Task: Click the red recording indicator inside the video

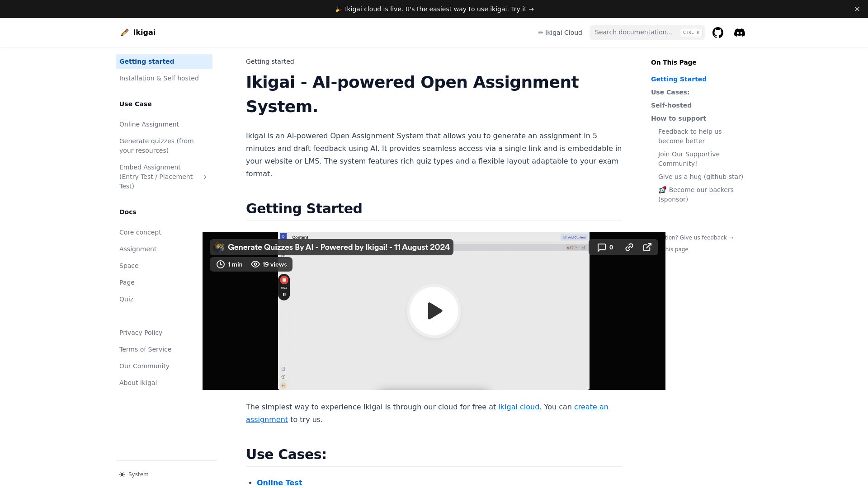Action: pyautogui.click(x=284, y=280)
